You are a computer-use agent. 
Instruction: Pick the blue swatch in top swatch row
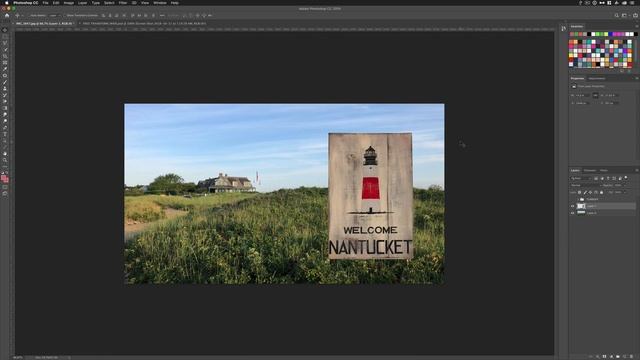tap(610, 34)
